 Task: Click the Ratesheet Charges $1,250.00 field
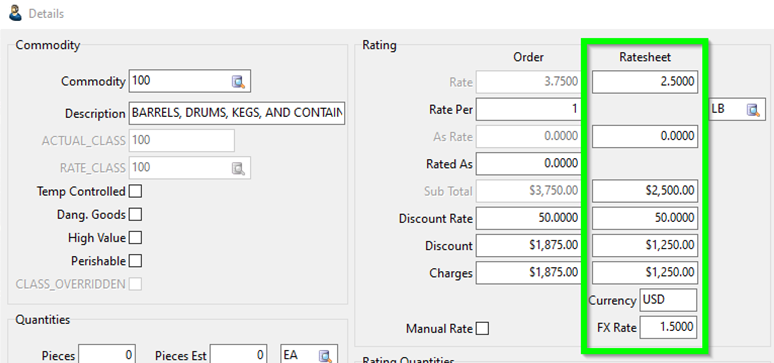click(645, 273)
